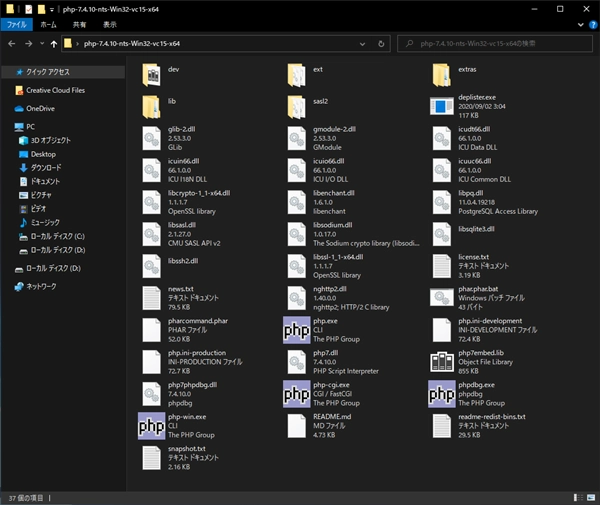
Task: Expand the クイック アクセス tree node
Action: (x=7, y=72)
